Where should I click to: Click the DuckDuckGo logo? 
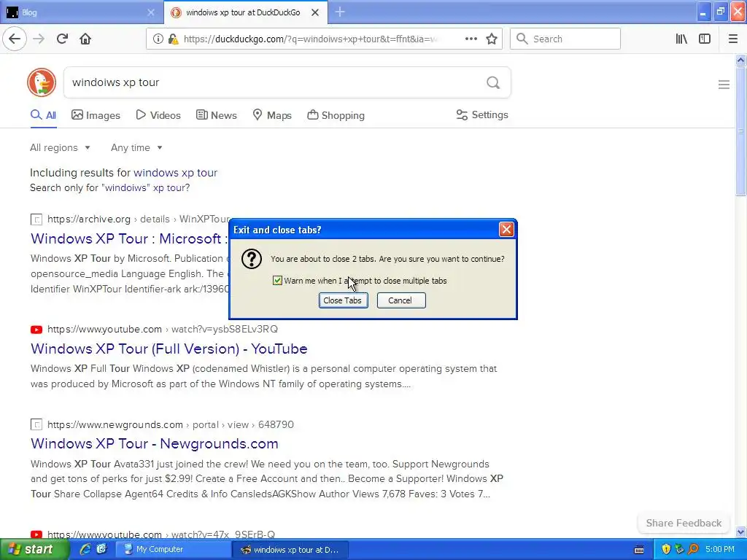42,82
